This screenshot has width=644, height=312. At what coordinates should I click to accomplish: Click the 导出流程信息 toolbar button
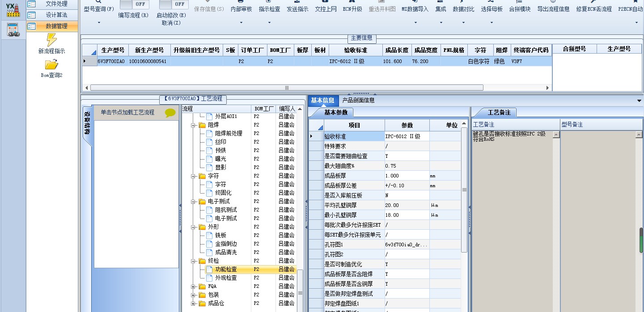[x=553, y=9]
